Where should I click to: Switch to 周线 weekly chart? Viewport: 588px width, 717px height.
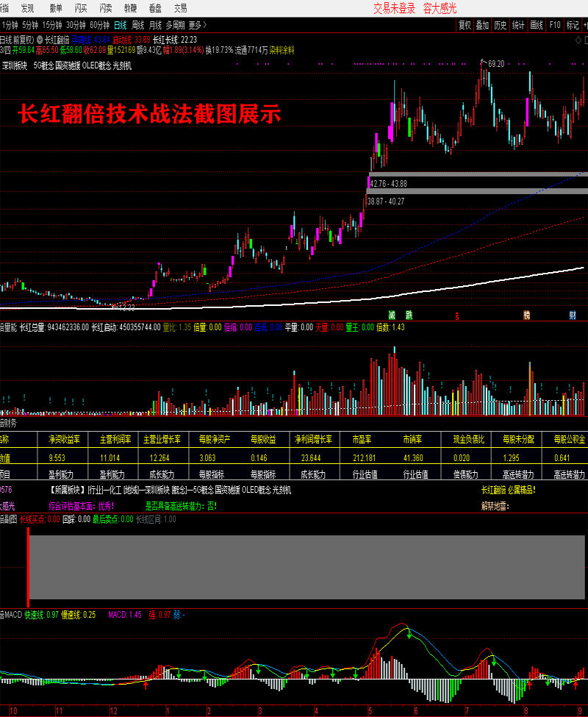coord(137,25)
